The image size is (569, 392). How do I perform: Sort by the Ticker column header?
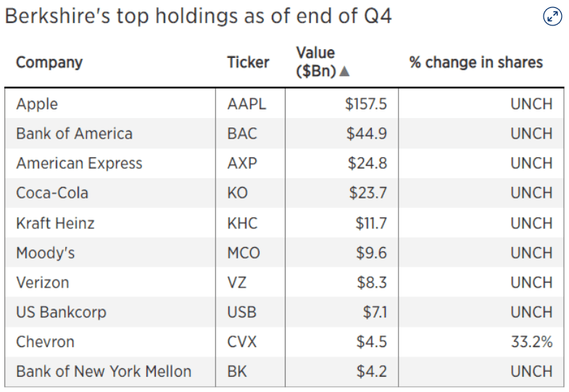(x=248, y=62)
